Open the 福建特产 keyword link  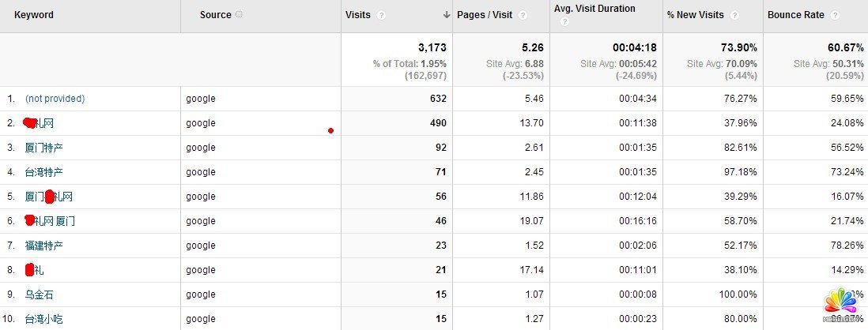click(43, 246)
